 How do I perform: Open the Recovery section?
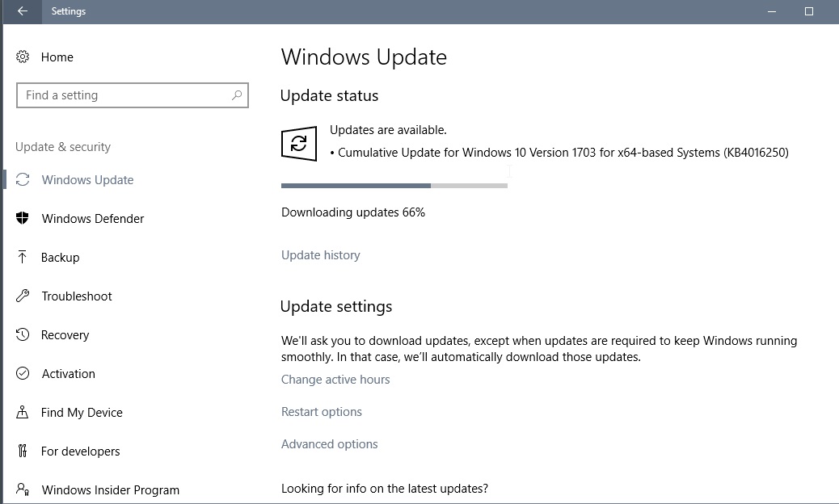tap(65, 335)
